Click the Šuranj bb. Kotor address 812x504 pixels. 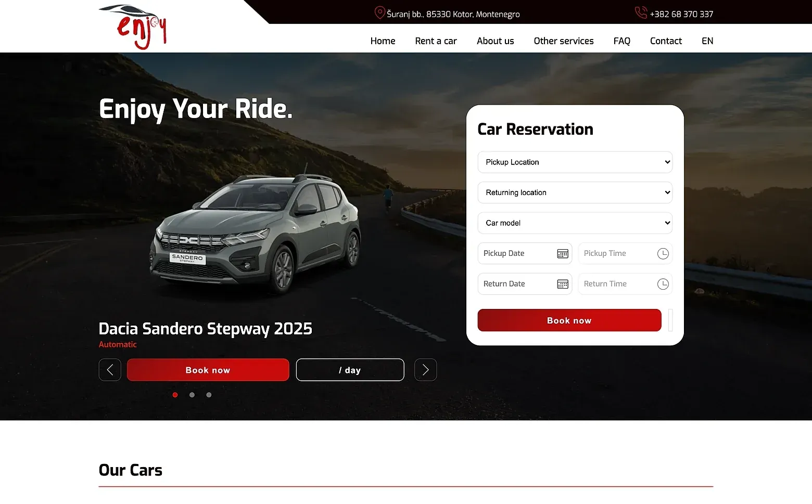[x=453, y=14]
